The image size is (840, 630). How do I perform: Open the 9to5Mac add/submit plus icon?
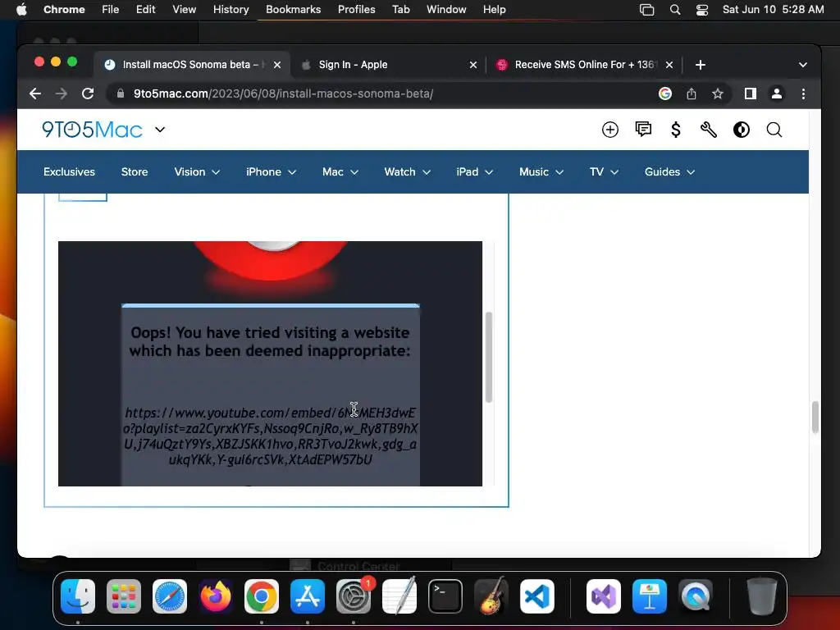click(x=610, y=130)
